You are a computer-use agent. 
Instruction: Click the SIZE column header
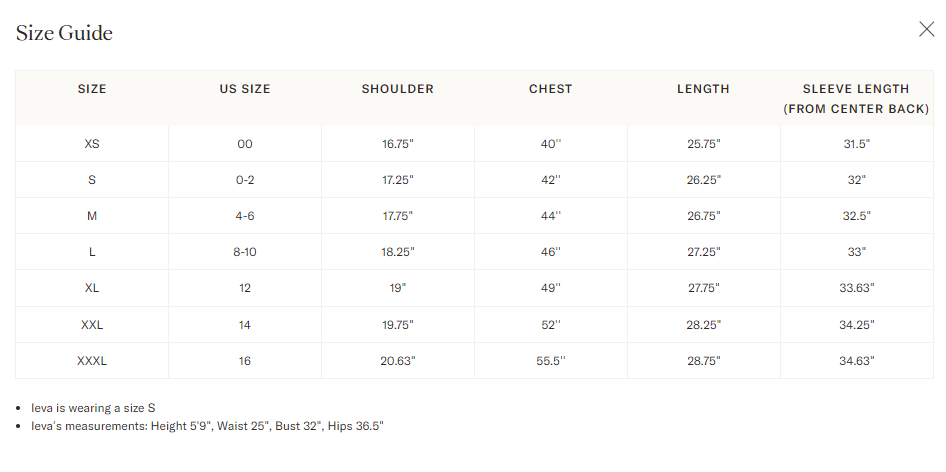[92, 89]
